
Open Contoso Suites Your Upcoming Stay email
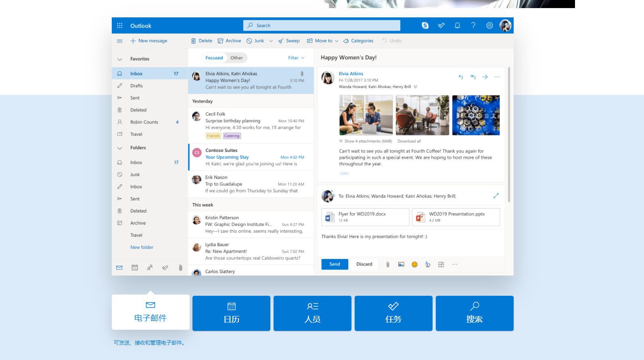[x=251, y=157]
